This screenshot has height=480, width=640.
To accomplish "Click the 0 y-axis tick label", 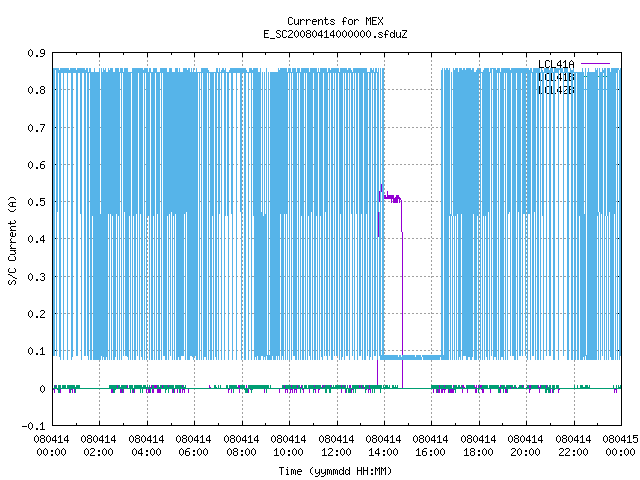I will click(x=42, y=389).
